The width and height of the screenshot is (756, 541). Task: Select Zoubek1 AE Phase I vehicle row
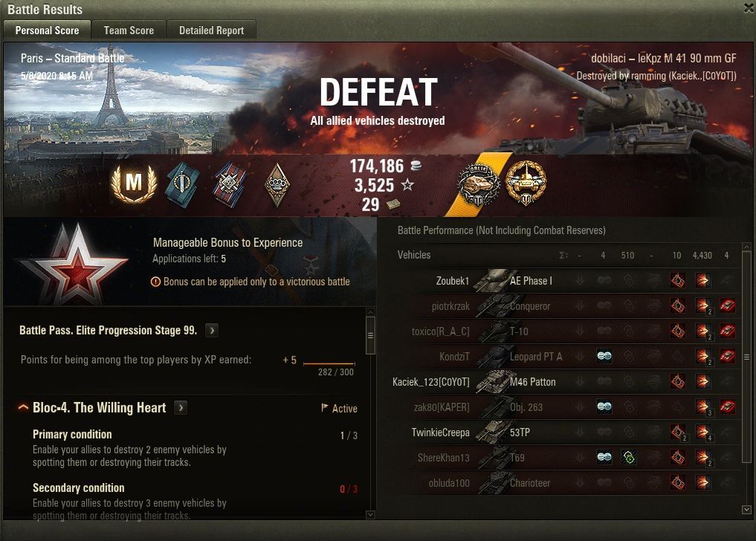[x=566, y=281]
